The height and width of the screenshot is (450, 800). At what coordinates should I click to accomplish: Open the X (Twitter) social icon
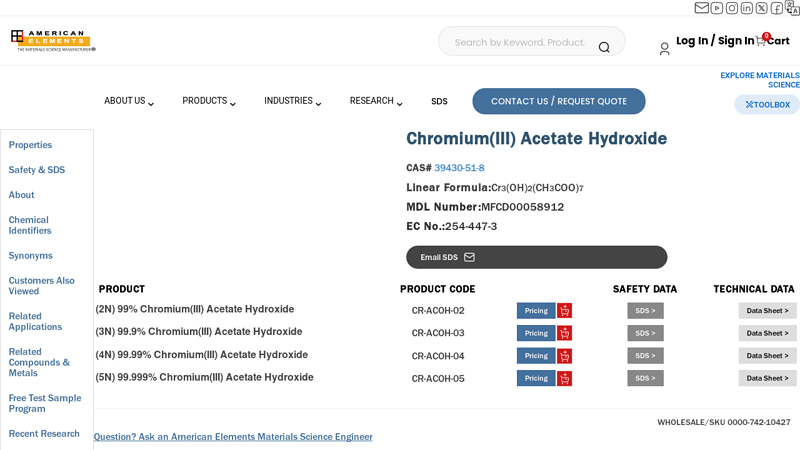coord(762,8)
